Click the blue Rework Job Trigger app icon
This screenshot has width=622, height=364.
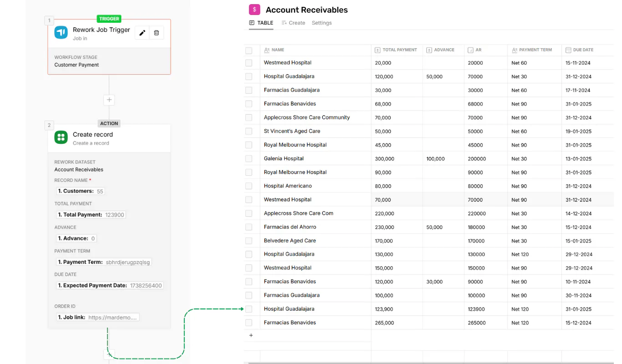pyautogui.click(x=61, y=32)
